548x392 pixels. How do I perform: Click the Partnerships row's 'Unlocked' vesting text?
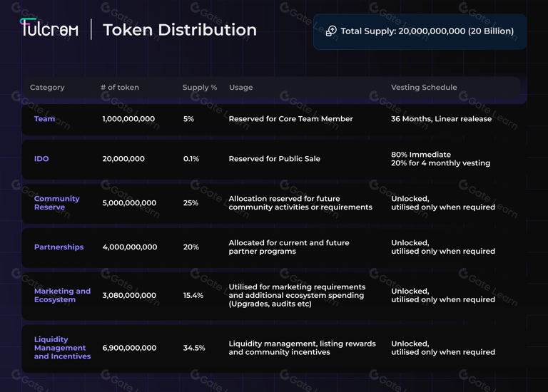pyautogui.click(x=443, y=247)
